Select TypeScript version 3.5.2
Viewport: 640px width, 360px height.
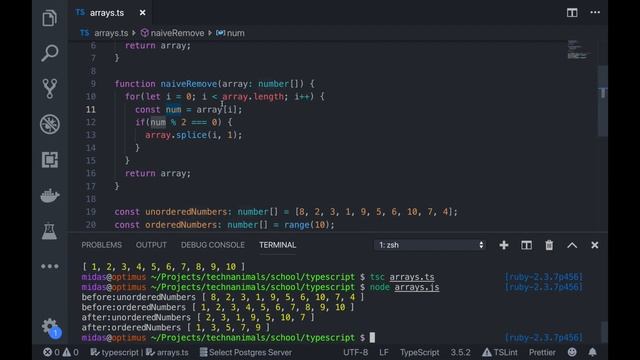tap(460, 352)
